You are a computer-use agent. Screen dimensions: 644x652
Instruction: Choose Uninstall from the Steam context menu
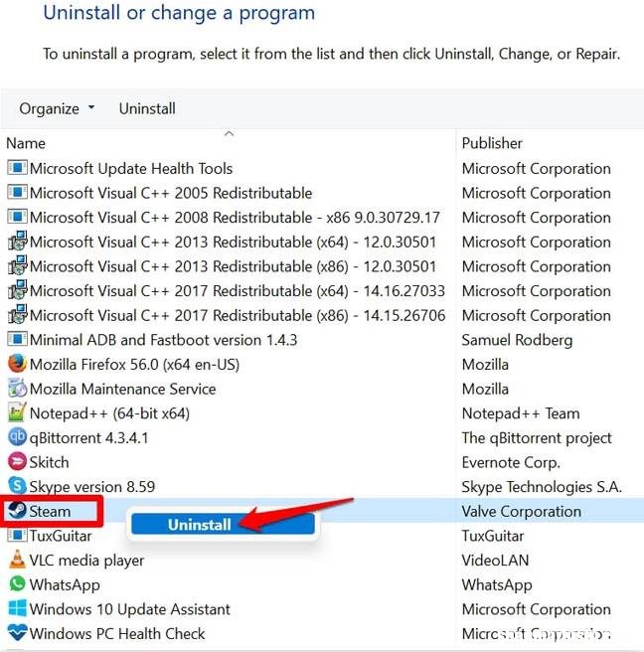click(223, 525)
